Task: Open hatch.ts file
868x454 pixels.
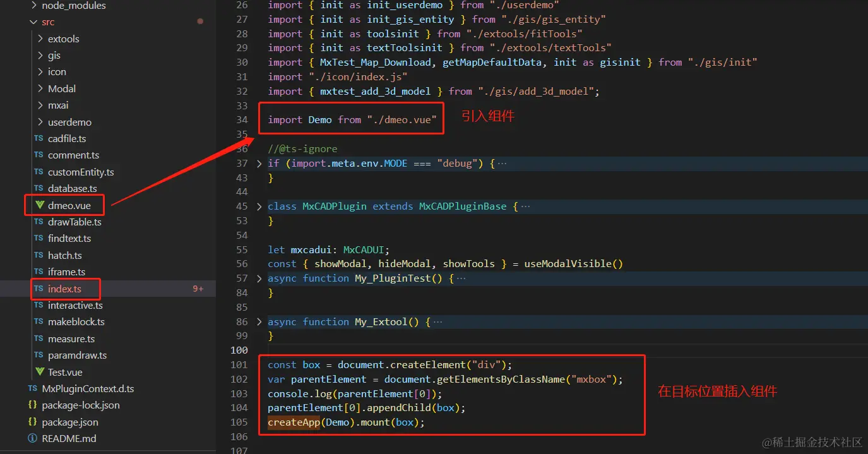Action: (65, 256)
